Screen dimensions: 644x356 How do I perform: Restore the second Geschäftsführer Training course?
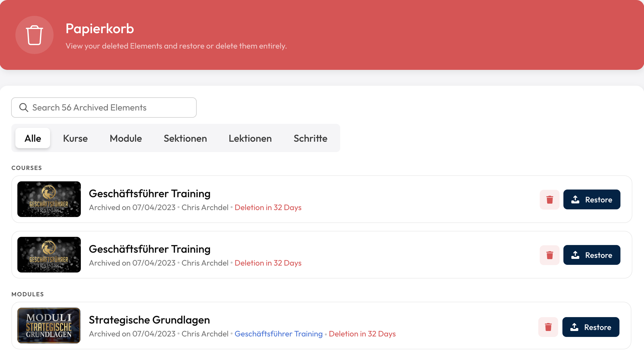pyautogui.click(x=591, y=255)
